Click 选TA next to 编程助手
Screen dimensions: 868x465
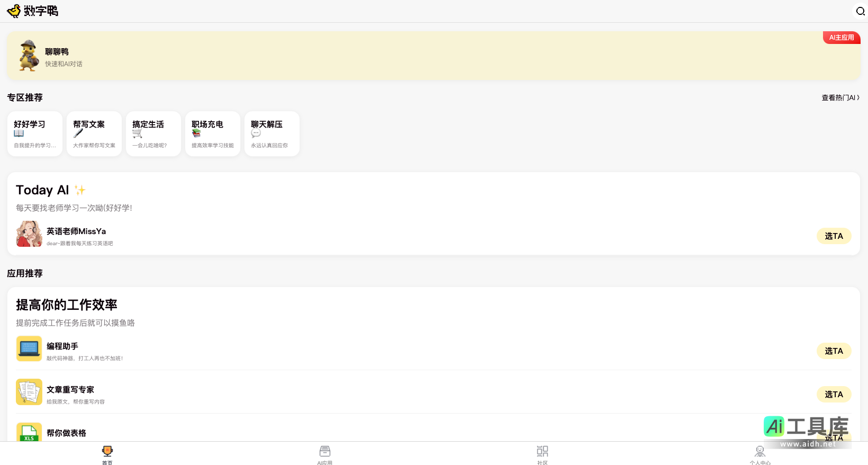pos(834,351)
